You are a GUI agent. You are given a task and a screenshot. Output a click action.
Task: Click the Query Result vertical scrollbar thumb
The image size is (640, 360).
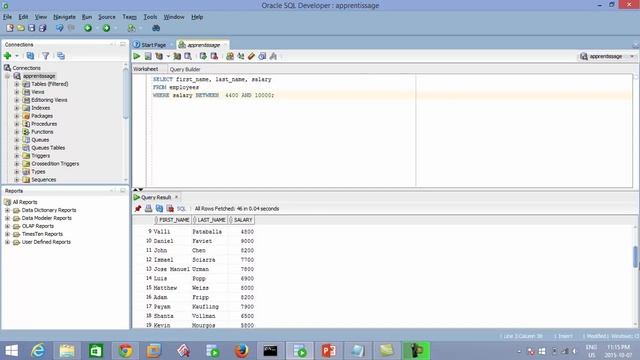[635, 257]
